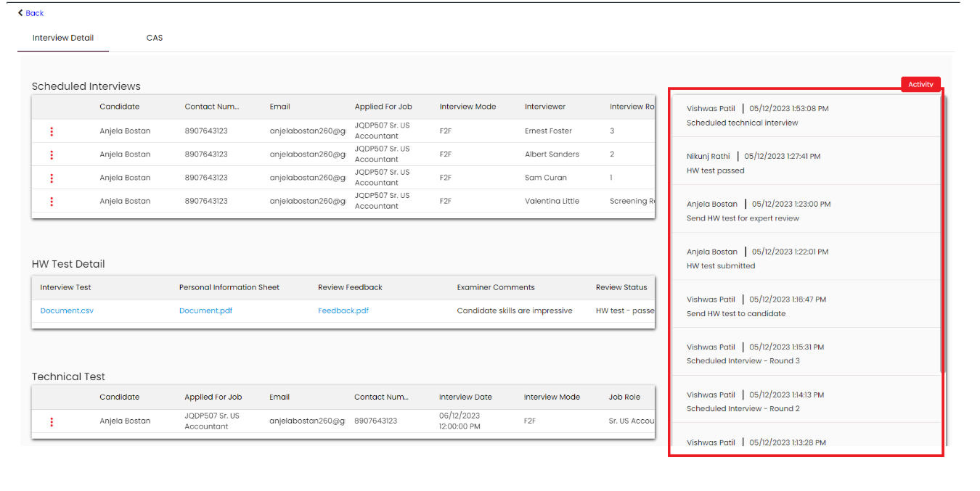The image size is (980, 491).
Task: Open three-dot menu in Technical Test row
Action: 52,421
